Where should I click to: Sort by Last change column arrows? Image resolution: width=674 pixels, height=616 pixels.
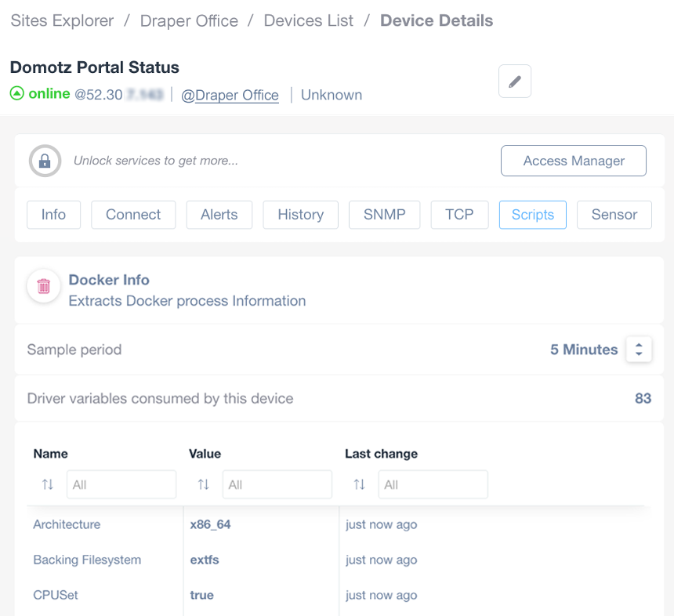(360, 485)
